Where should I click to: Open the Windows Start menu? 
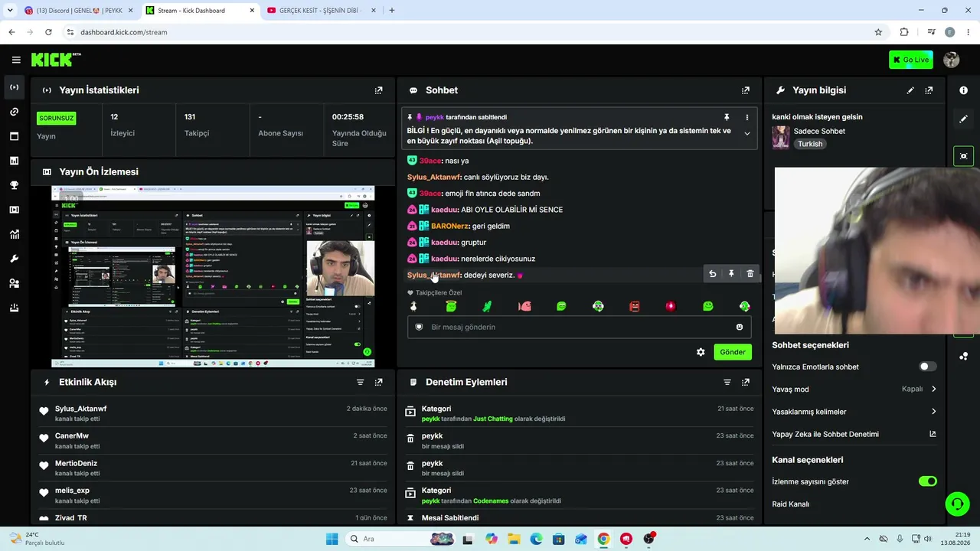pos(332,539)
